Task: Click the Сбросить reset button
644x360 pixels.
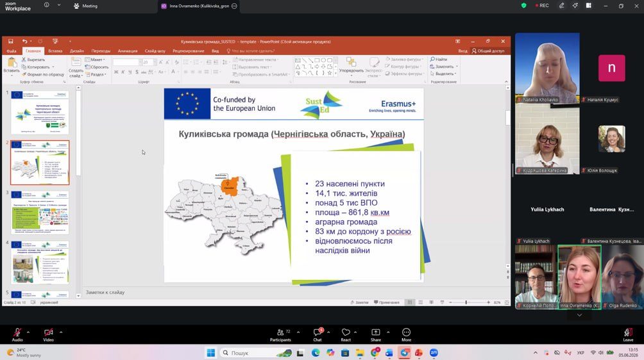Action: [97, 67]
